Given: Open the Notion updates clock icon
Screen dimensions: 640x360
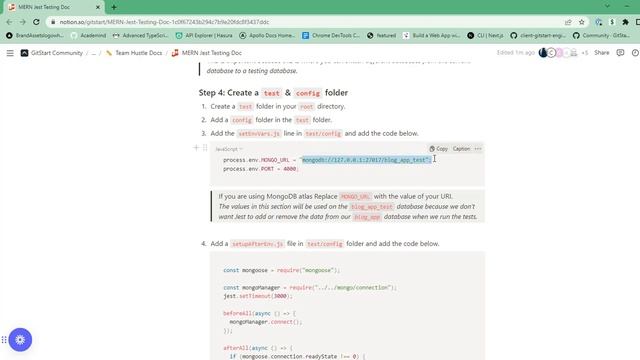Looking at the screenshot, I should pyautogui.click(x=635, y=53).
